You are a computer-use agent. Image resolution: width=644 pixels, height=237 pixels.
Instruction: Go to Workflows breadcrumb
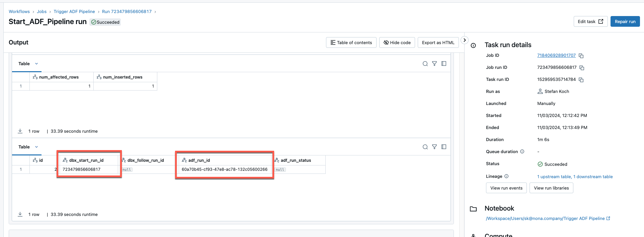click(x=19, y=11)
